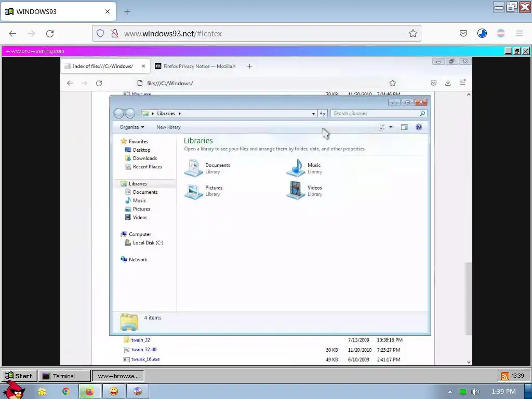Close the Index of file tab
Viewport: 532px width, 399px height.
[143, 66]
